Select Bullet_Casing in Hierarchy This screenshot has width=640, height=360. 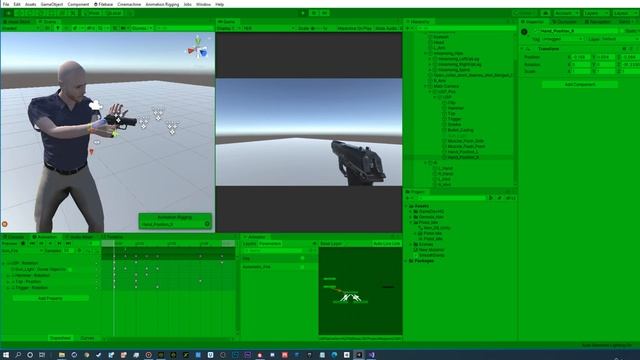(460, 130)
